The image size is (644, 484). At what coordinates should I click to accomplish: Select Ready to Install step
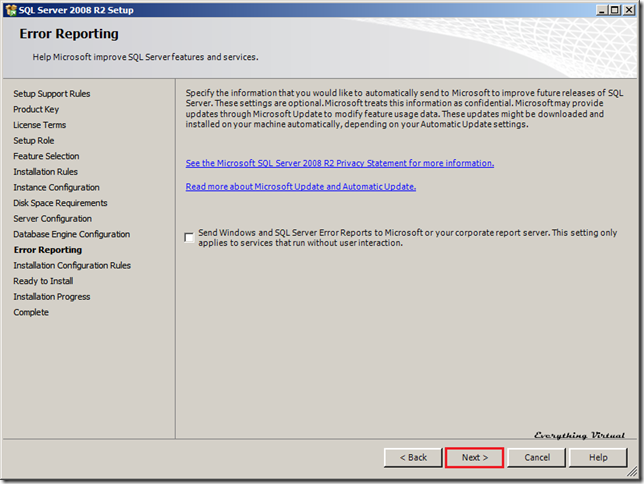click(44, 281)
